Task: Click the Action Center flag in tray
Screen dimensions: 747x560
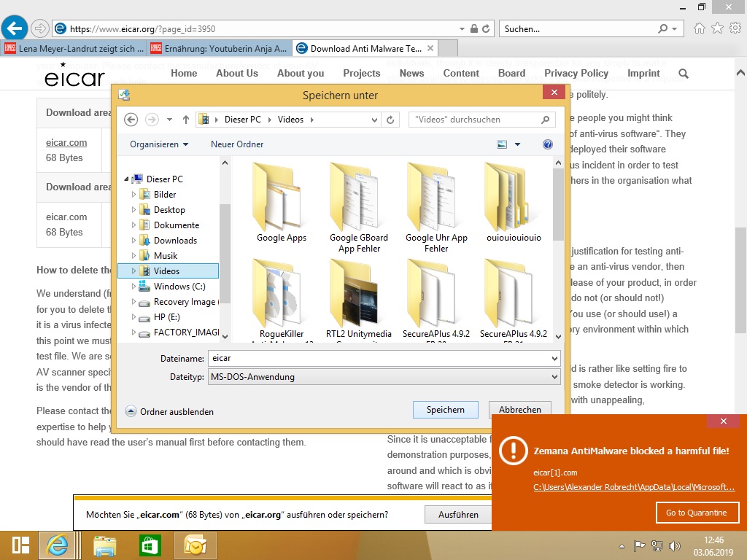Action: coord(639,546)
